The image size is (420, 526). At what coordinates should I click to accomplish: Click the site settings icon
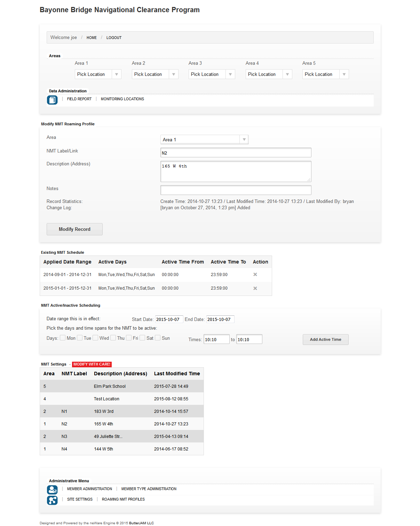pyautogui.click(x=52, y=500)
